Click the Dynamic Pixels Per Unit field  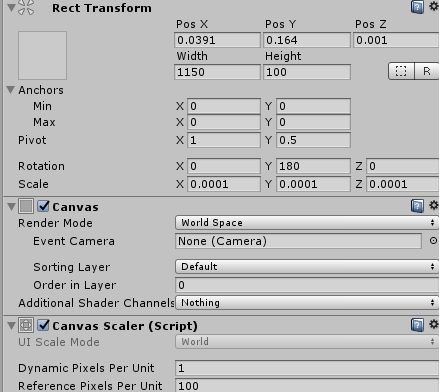click(x=307, y=368)
